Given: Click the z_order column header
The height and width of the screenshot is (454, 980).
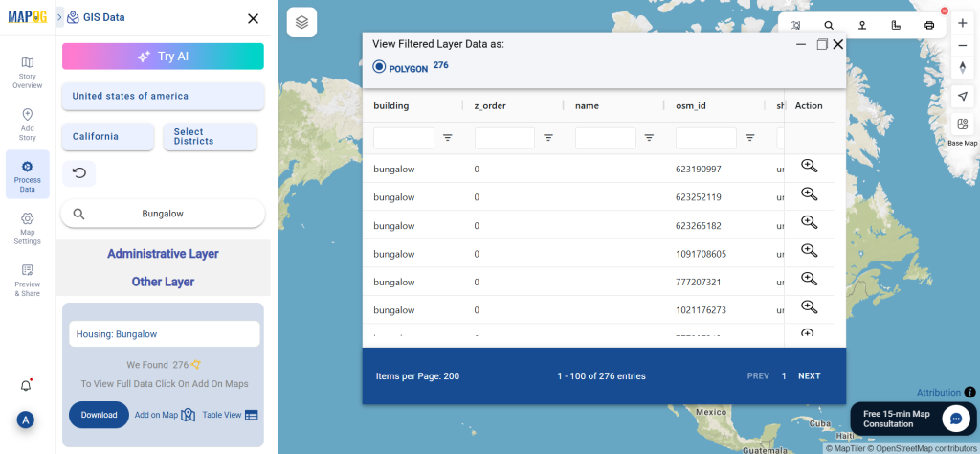Looking at the screenshot, I should click(x=490, y=105).
